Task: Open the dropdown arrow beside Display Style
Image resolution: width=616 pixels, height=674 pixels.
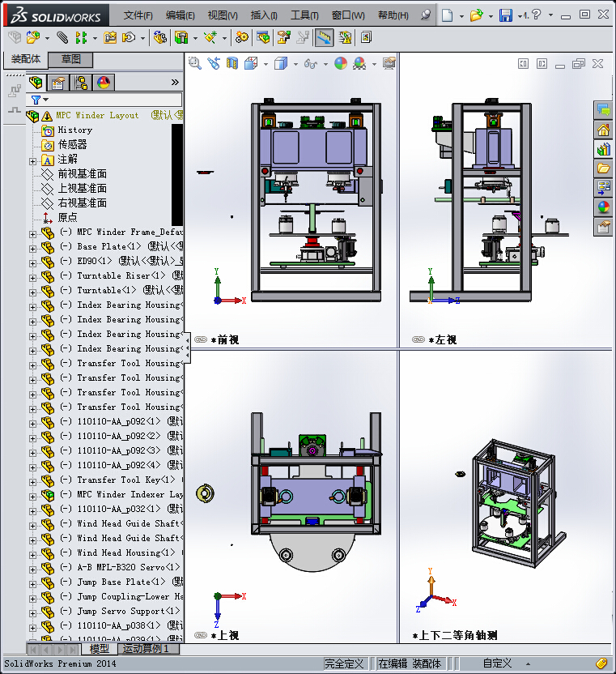Action: [x=295, y=65]
